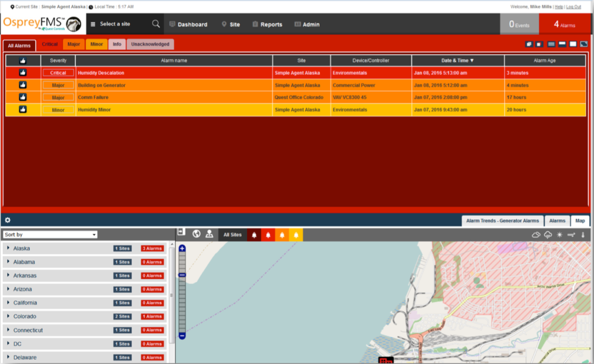
Task: Click the thermometer temperature overlay icon
Action: click(x=583, y=235)
